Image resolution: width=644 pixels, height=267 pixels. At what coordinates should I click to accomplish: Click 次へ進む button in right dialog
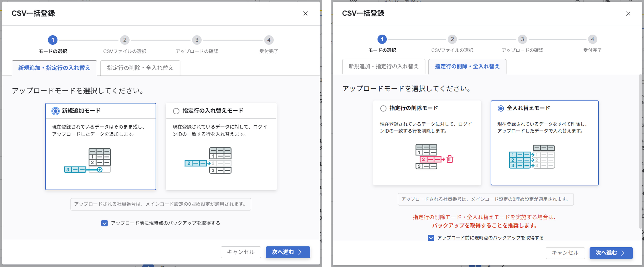click(x=611, y=253)
